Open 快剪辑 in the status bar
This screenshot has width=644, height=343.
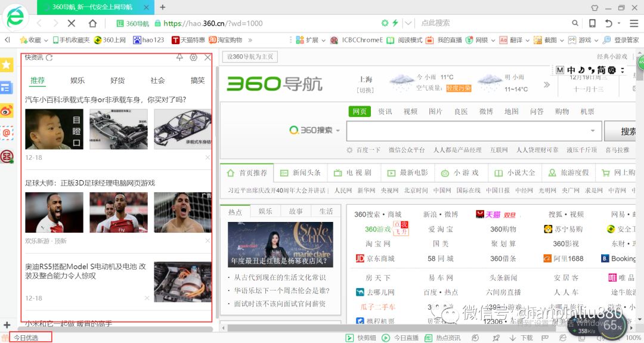click(x=361, y=338)
